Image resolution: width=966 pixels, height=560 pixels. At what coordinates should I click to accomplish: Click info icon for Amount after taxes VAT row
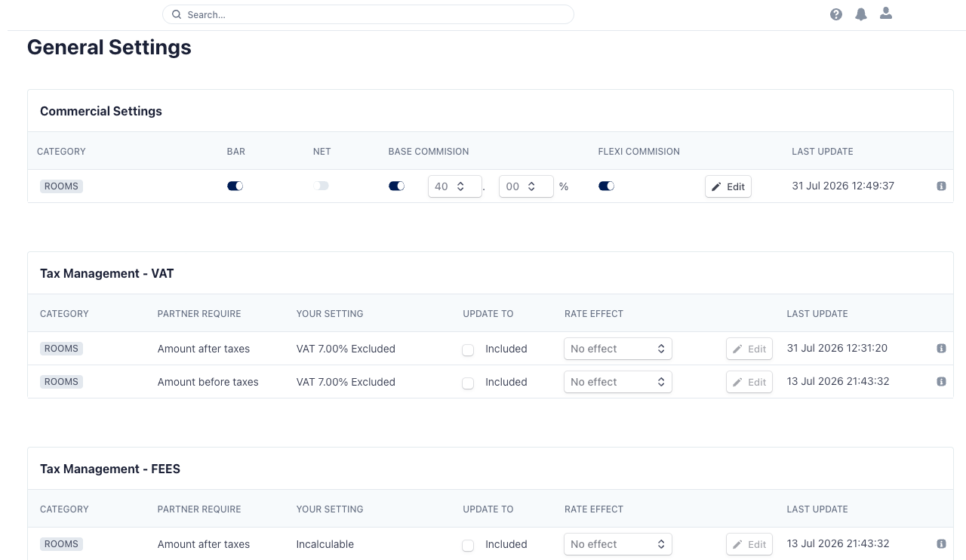[941, 349]
